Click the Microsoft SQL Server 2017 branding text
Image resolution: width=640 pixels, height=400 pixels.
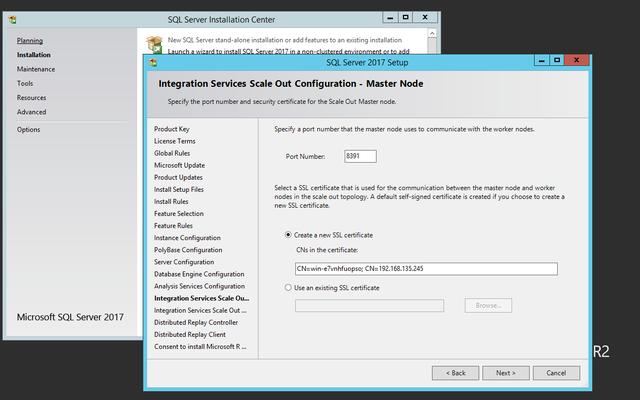[x=70, y=317]
